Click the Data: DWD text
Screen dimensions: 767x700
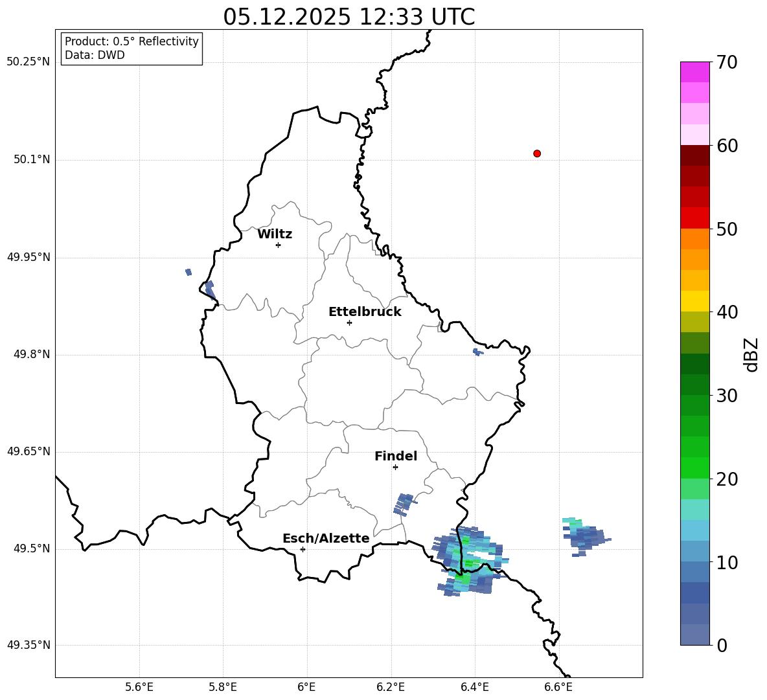(x=95, y=55)
